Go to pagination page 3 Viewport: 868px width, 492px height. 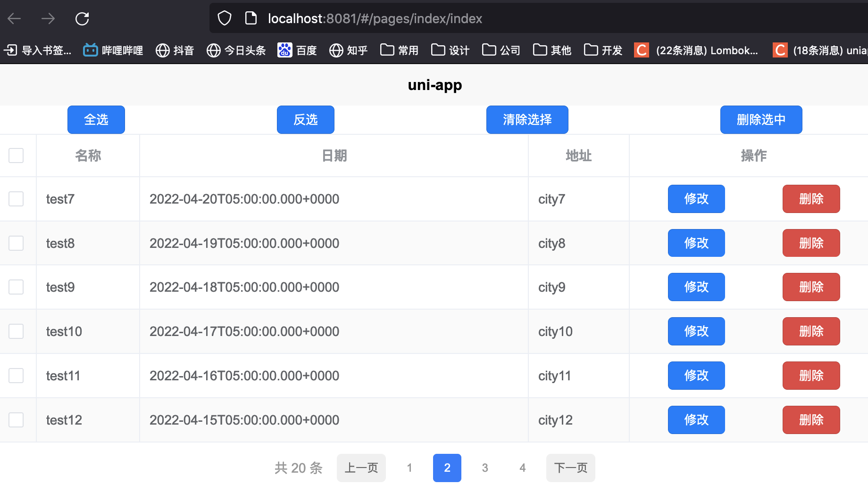(484, 467)
